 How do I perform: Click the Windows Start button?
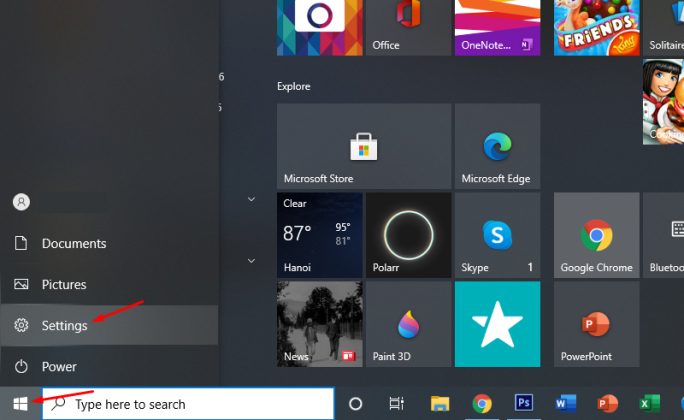(20, 404)
